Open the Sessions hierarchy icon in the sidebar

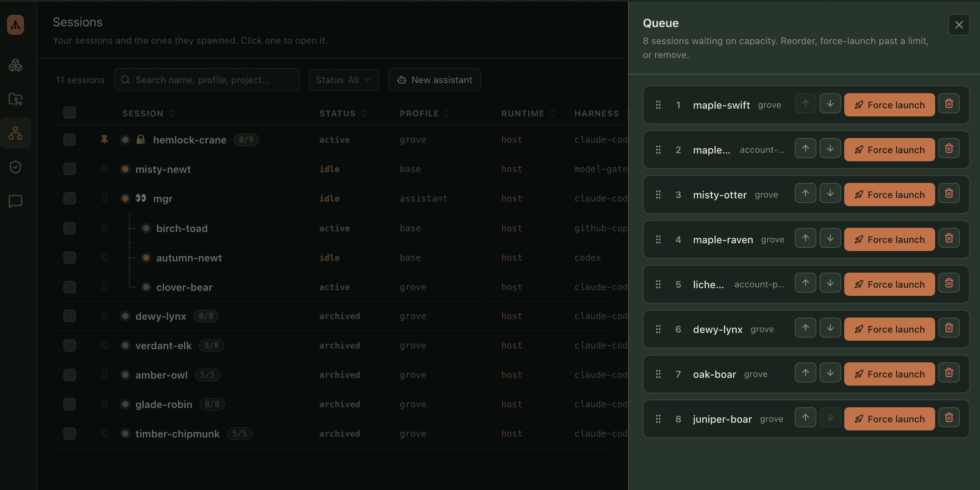click(x=15, y=133)
